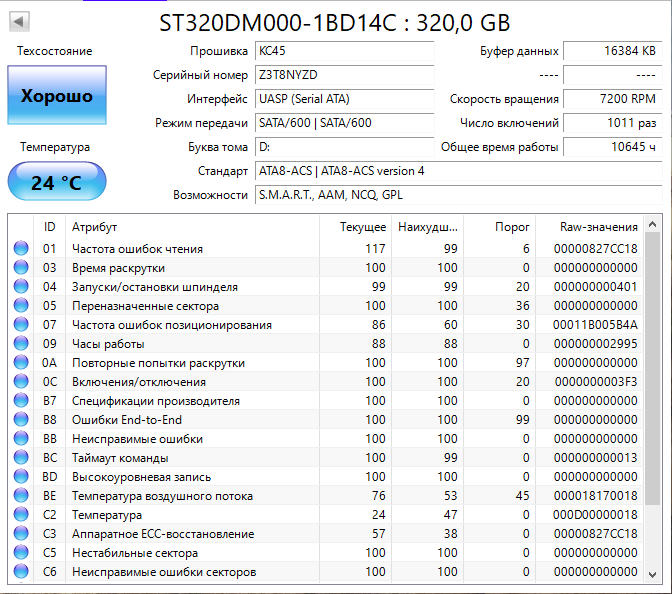
Task: Click the Общее время работы field 10645 ч
Action: [x=613, y=147]
